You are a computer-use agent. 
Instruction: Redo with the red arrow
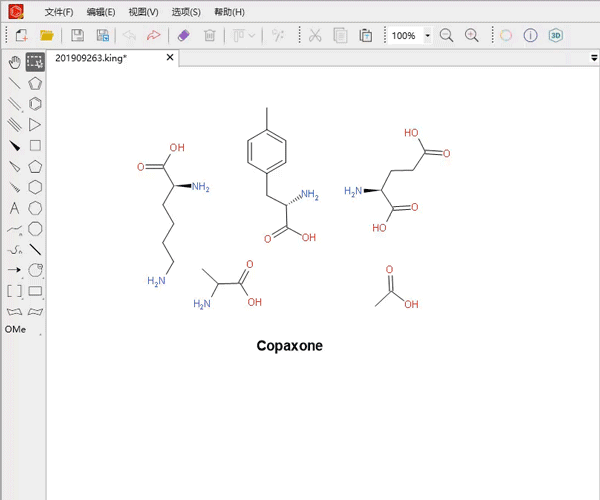[x=153, y=36]
